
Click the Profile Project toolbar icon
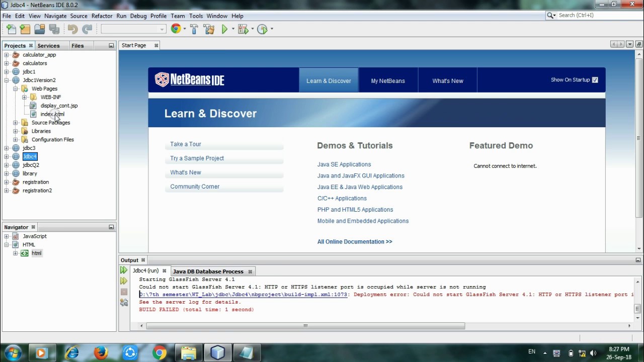262,29
